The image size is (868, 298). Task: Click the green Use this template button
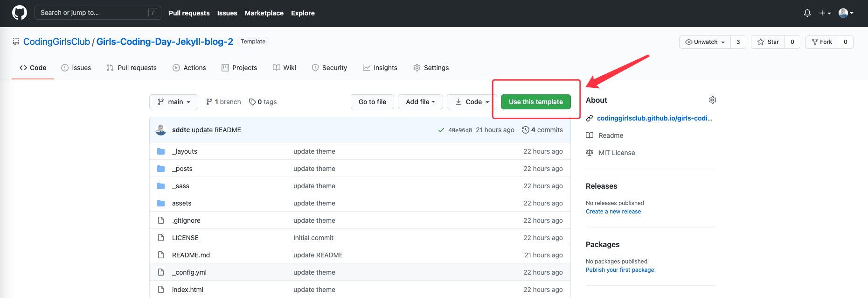click(536, 102)
